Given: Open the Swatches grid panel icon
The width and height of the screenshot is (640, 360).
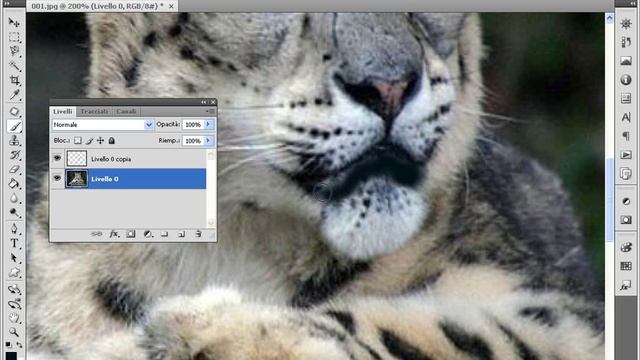Looking at the screenshot, I should point(626,267).
